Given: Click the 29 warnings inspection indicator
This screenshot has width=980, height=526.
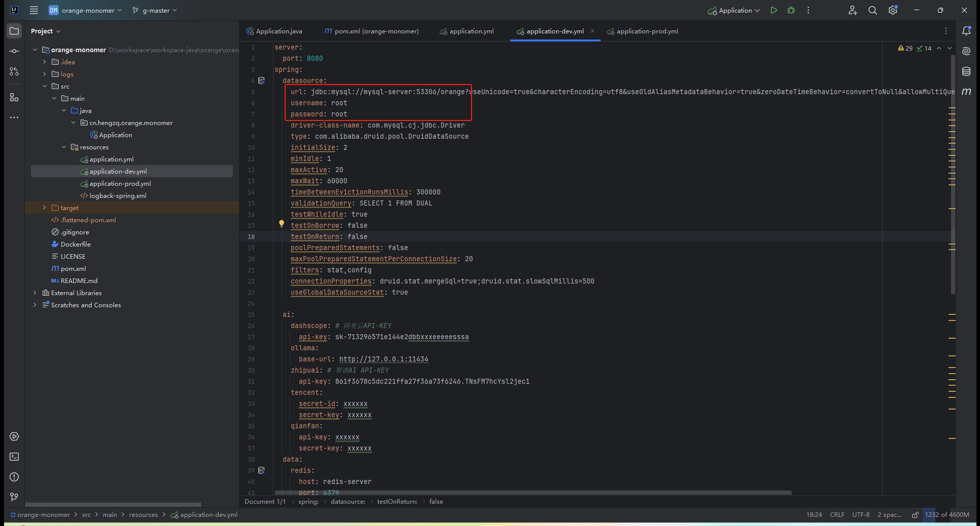Looking at the screenshot, I should [905, 48].
